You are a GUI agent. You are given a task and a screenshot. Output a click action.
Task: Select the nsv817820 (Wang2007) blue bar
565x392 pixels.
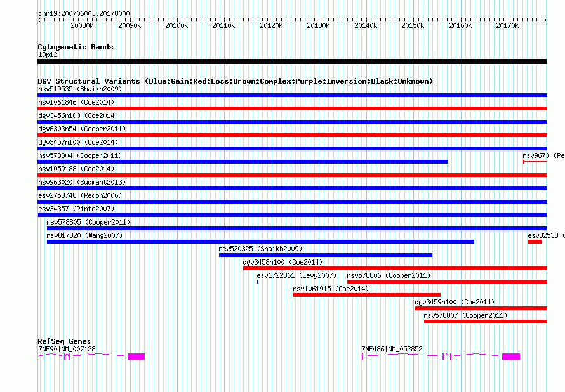260,242
